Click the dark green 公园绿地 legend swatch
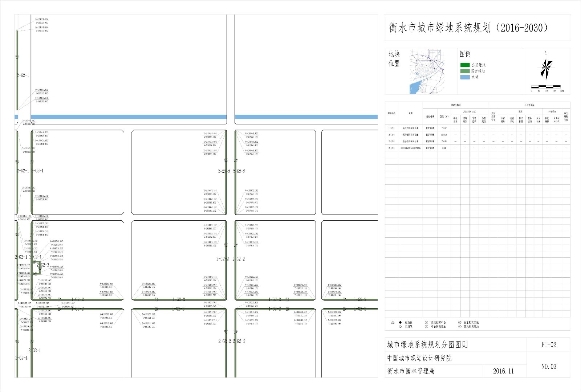This screenshot has height=392, width=581. coord(465,65)
